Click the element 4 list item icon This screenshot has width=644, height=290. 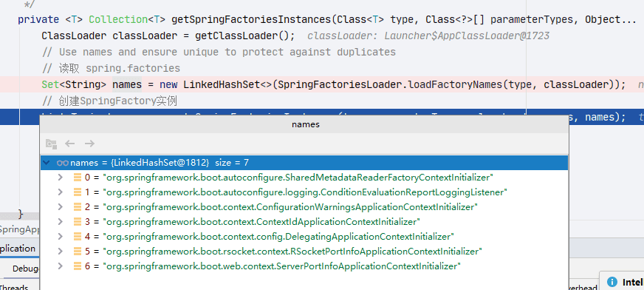(78, 237)
